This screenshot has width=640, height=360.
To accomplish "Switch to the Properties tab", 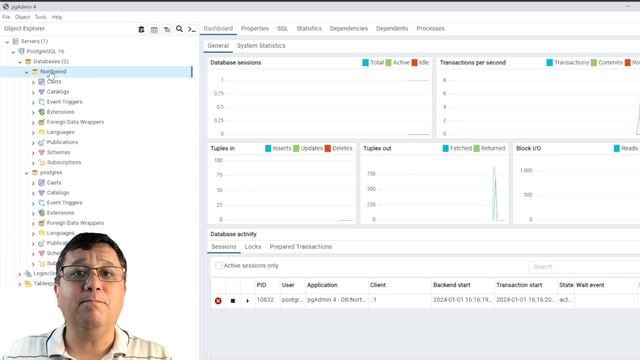I will click(x=255, y=29).
